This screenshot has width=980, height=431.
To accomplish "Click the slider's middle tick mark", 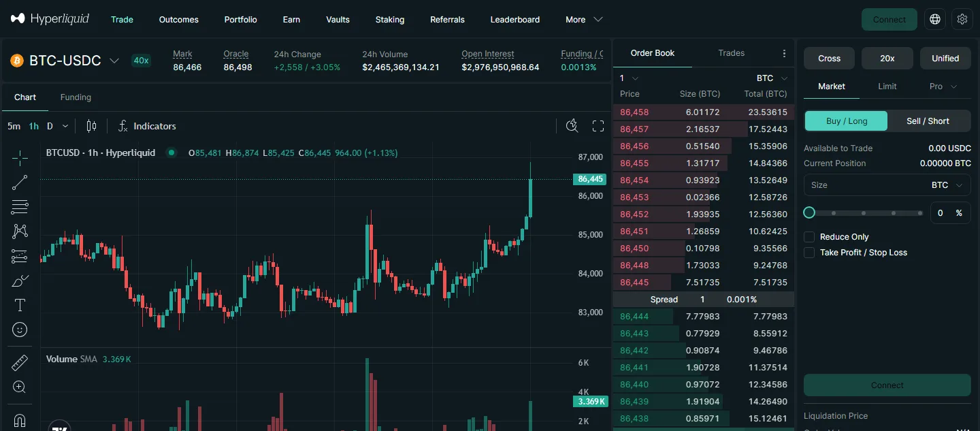I will 864,213.
